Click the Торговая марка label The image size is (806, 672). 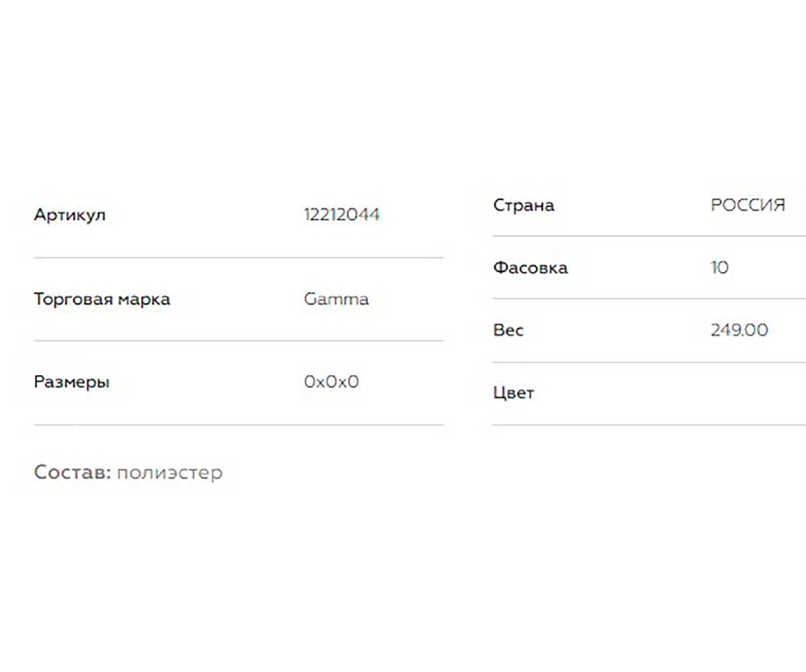(x=102, y=299)
